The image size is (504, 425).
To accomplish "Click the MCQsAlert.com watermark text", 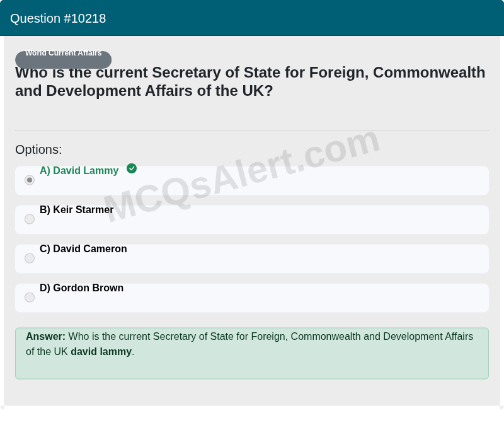I will point(242,176).
